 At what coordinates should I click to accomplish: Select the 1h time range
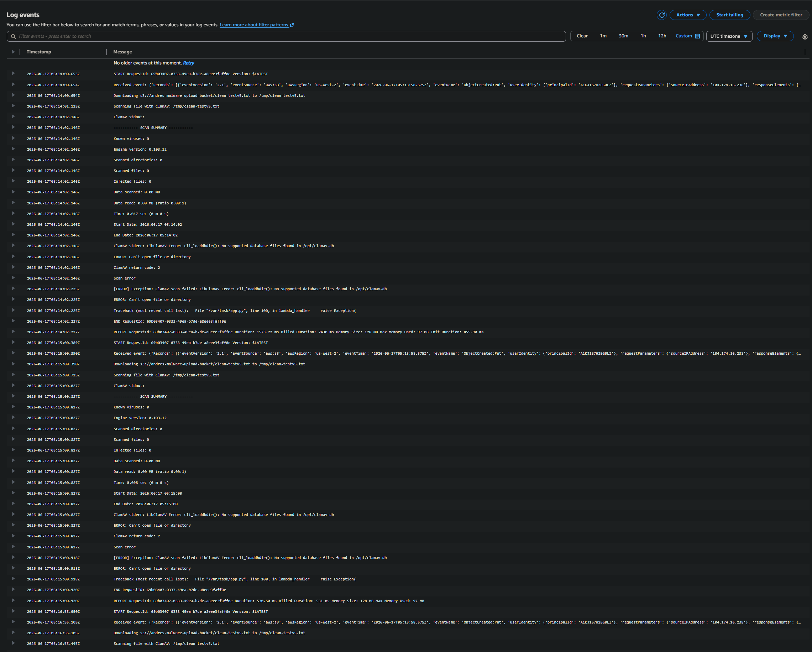click(643, 36)
